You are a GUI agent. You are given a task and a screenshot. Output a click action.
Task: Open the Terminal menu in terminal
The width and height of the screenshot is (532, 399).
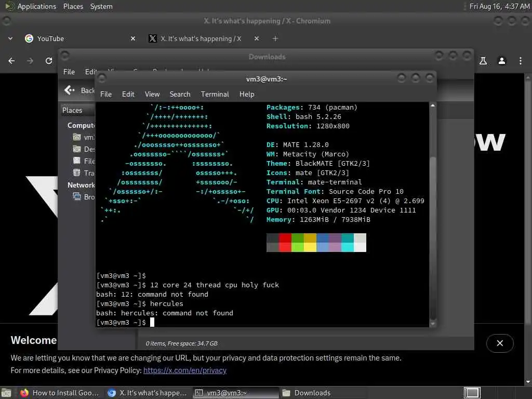tap(215, 95)
